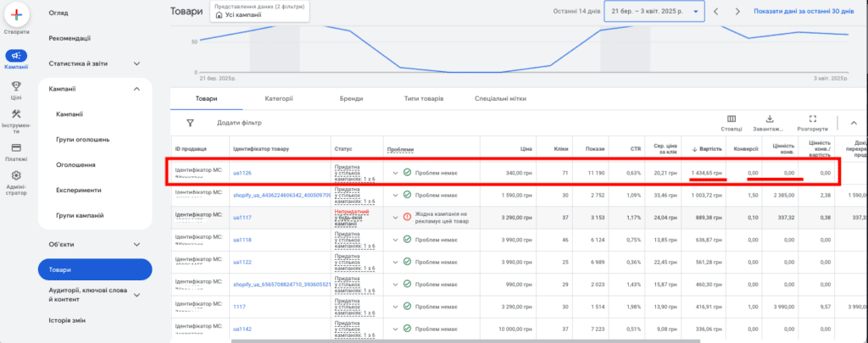Open Усі кампанії data view selector
Viewport: 868px width, 343px height.
[259, 11]
